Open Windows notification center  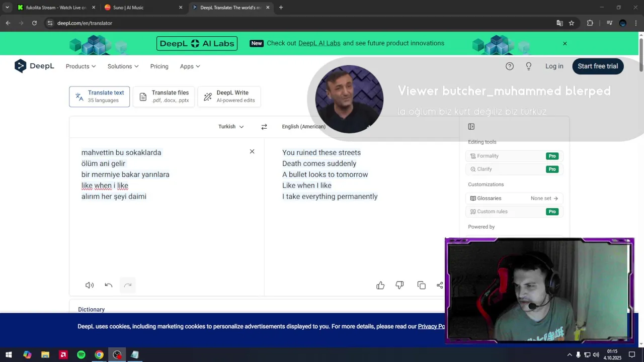pos(632,355)
